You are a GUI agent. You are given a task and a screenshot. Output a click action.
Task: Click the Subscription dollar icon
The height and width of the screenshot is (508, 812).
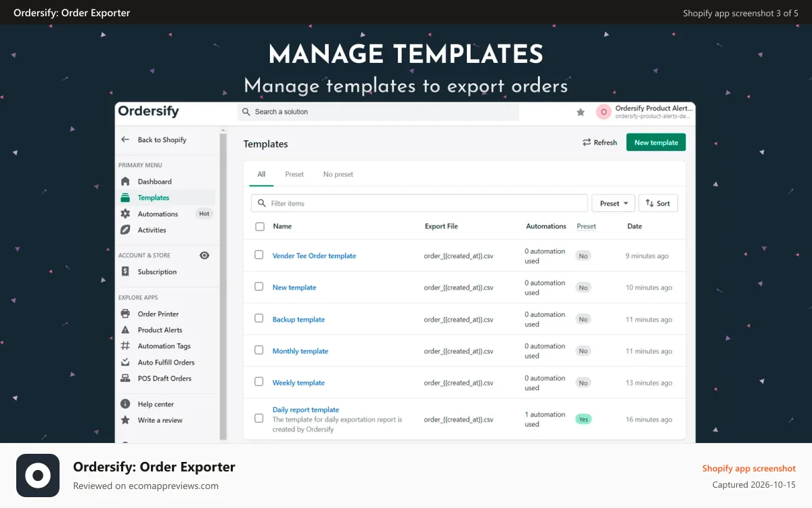pos(125,272)
